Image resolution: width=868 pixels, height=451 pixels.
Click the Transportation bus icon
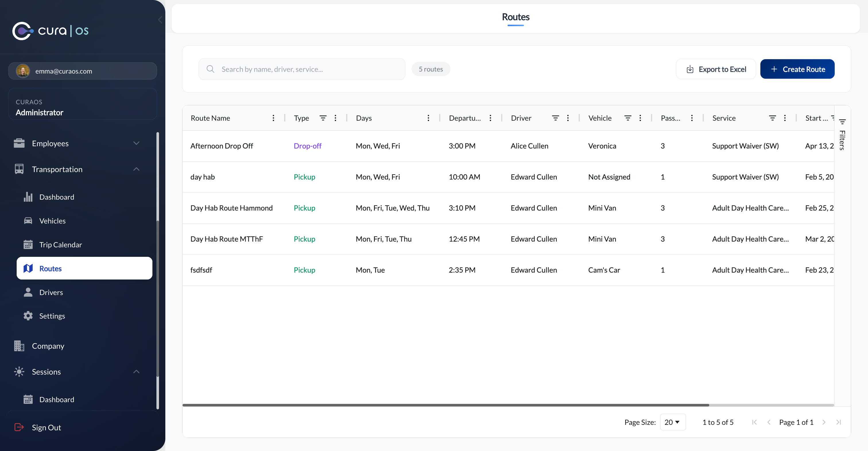[x=19, y=169]
